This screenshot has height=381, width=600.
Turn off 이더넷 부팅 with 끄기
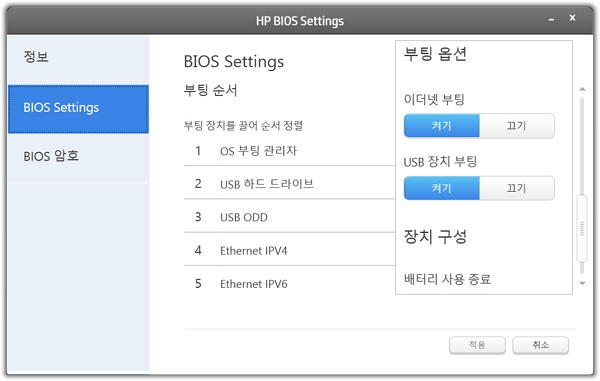(x=517, y=125)
